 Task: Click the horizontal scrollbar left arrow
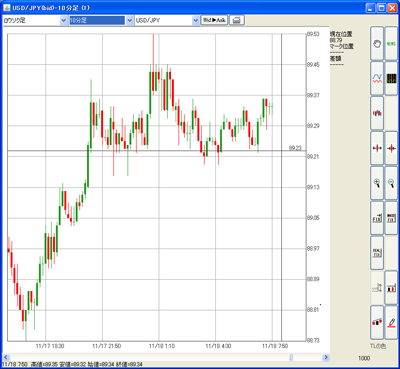[x=5, y=357]
